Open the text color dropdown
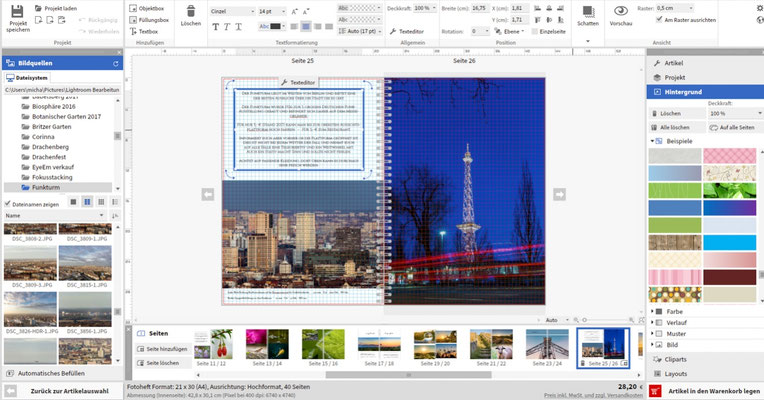Viewport: 764px width, 400px height. click(x=272, y=26)
